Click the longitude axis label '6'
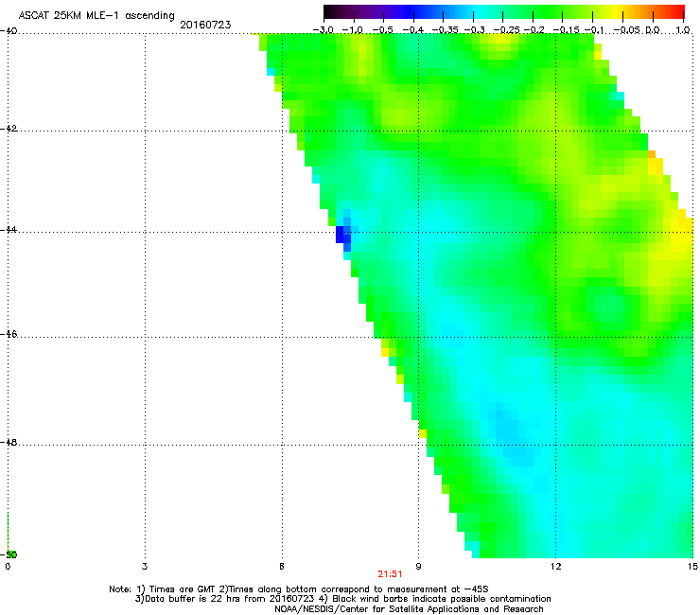Viewport: 700px width, 615px height. 282,567
